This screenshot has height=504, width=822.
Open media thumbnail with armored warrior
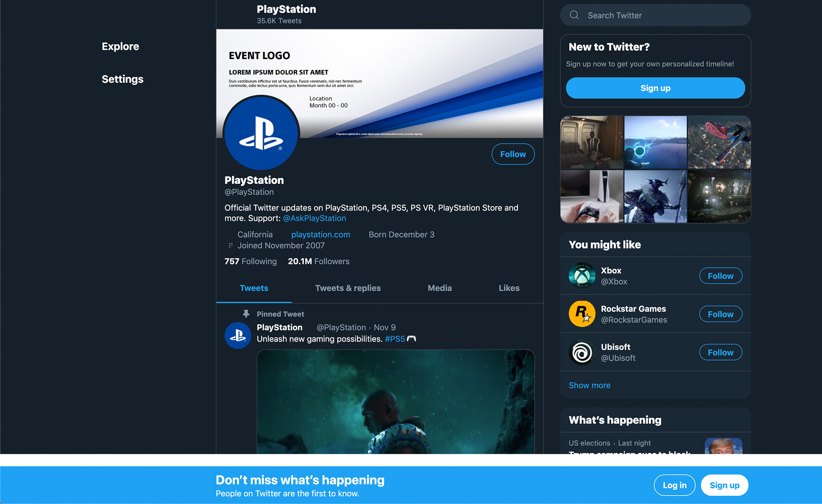pos(655,197)
